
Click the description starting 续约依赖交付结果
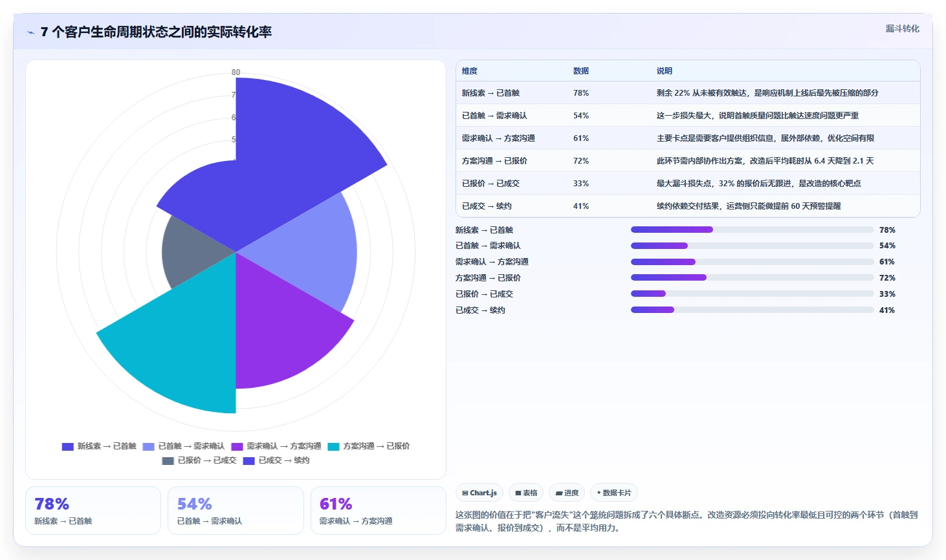[749, 206]
